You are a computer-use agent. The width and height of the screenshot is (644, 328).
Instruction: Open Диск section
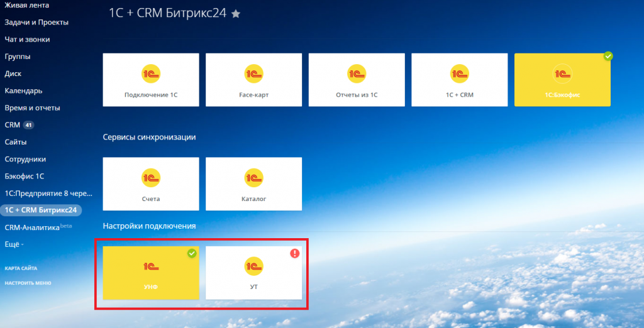tap(13, 74)
